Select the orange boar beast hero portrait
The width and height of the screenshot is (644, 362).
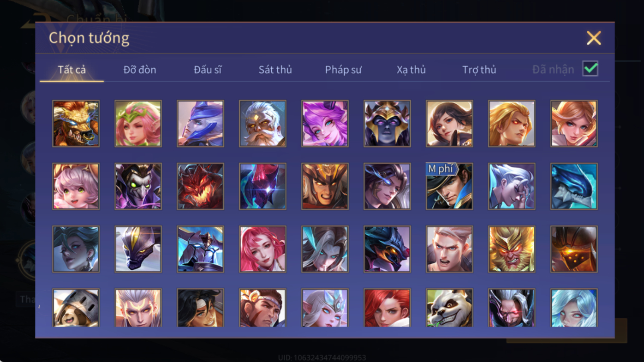click(x=76, y=124)
